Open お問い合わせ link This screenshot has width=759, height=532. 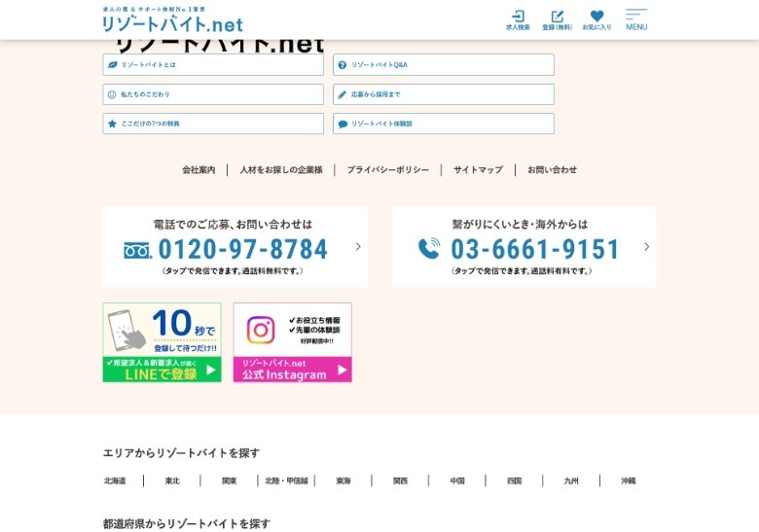click(x=552, y=170)
